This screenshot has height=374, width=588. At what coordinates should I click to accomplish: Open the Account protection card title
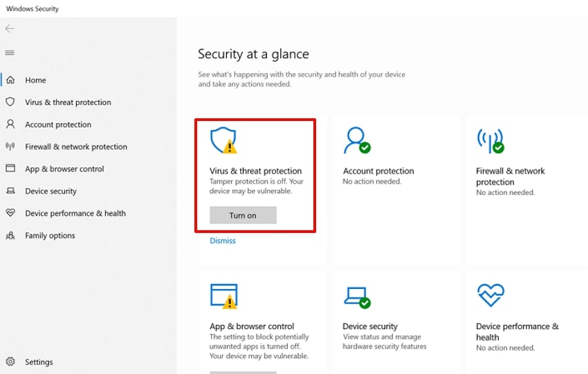(378, 171)
